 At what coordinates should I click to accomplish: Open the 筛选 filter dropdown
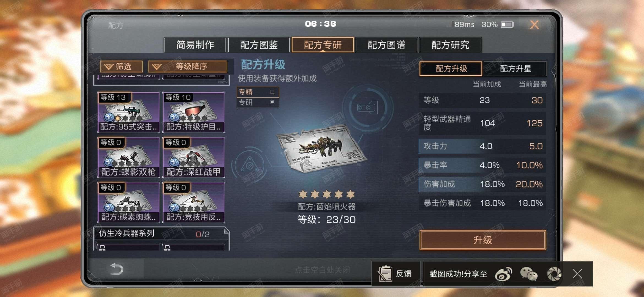[121, 66]
